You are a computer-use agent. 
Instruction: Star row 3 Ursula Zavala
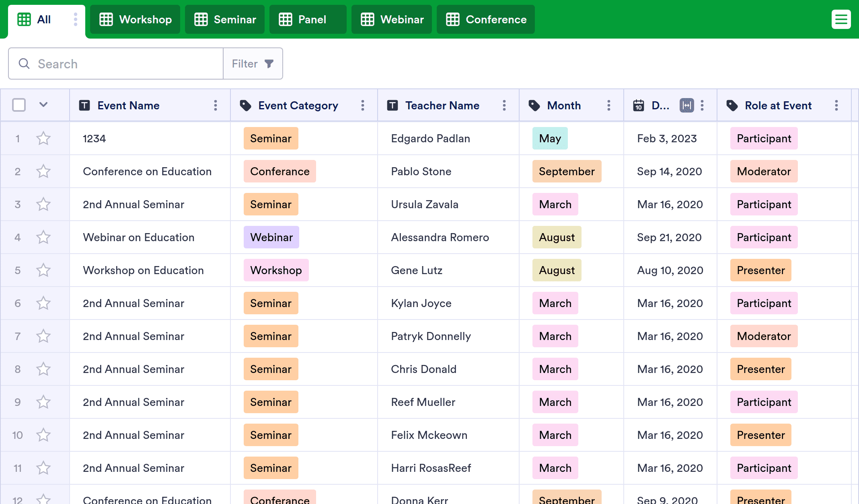tap(43, 204)
